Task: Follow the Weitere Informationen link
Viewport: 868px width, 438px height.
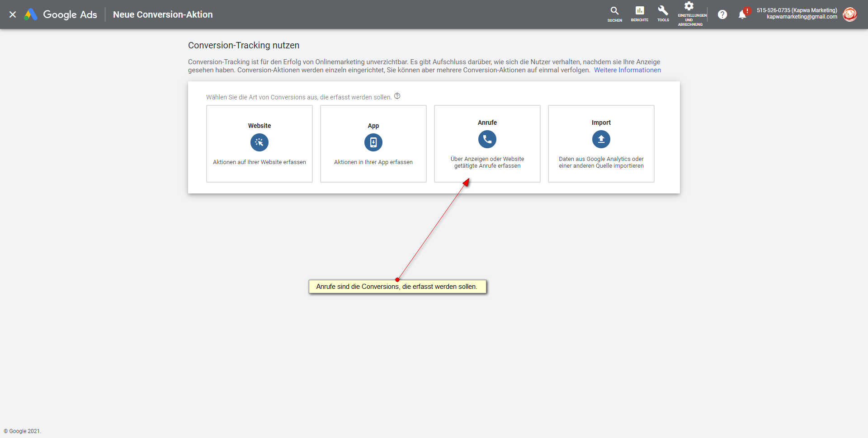Action: click(627, 70)
